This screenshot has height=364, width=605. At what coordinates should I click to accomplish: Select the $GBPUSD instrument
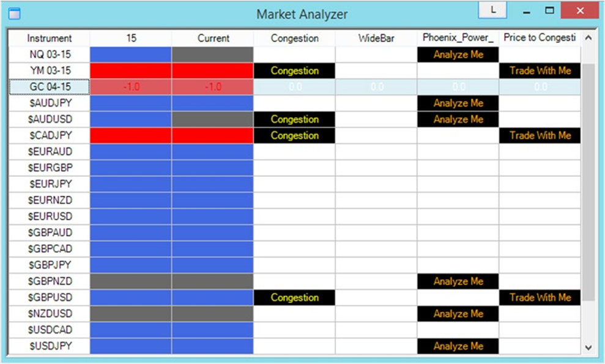[x=50, y=297]
